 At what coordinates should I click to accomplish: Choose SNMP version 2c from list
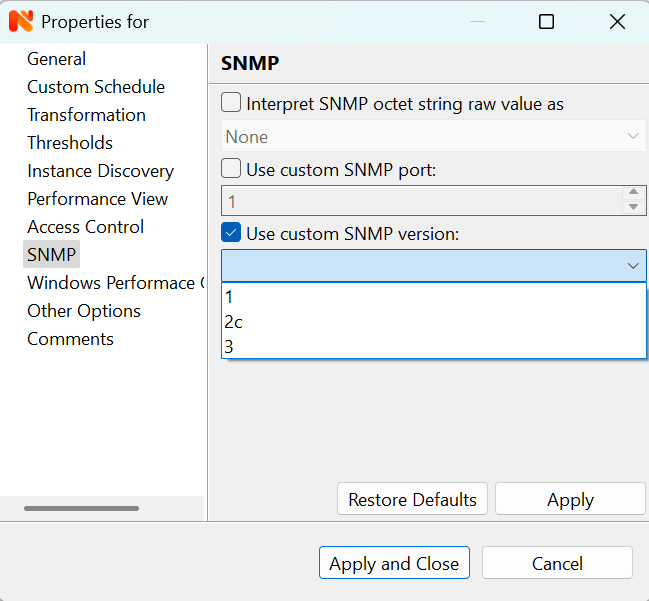pyautogui.click(x=433, y=322)
